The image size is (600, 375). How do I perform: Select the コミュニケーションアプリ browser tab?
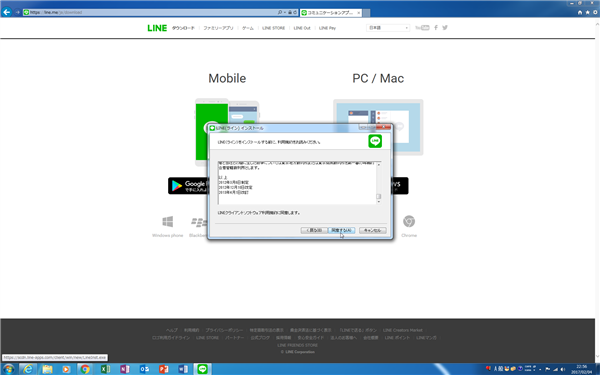[x=330, y=13]
